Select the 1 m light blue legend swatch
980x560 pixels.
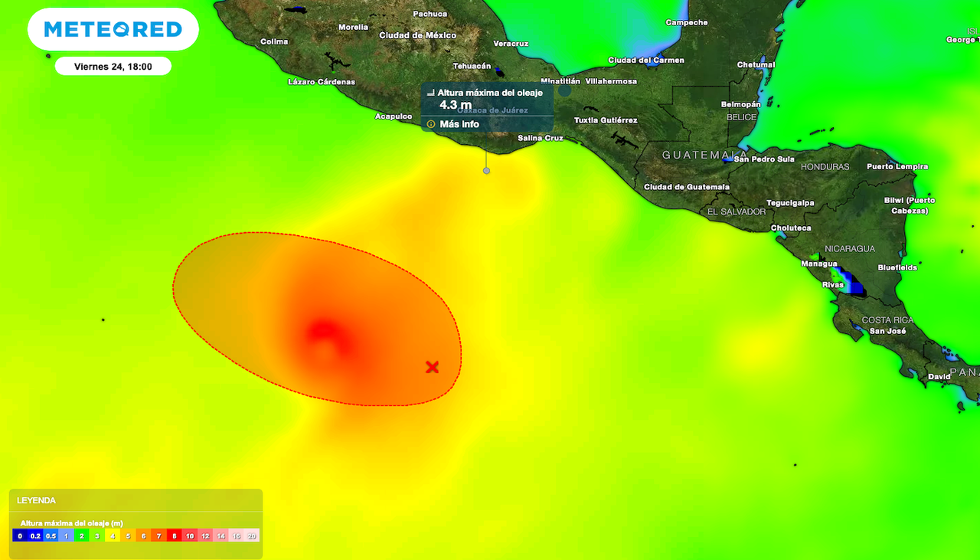coord(66,535)
